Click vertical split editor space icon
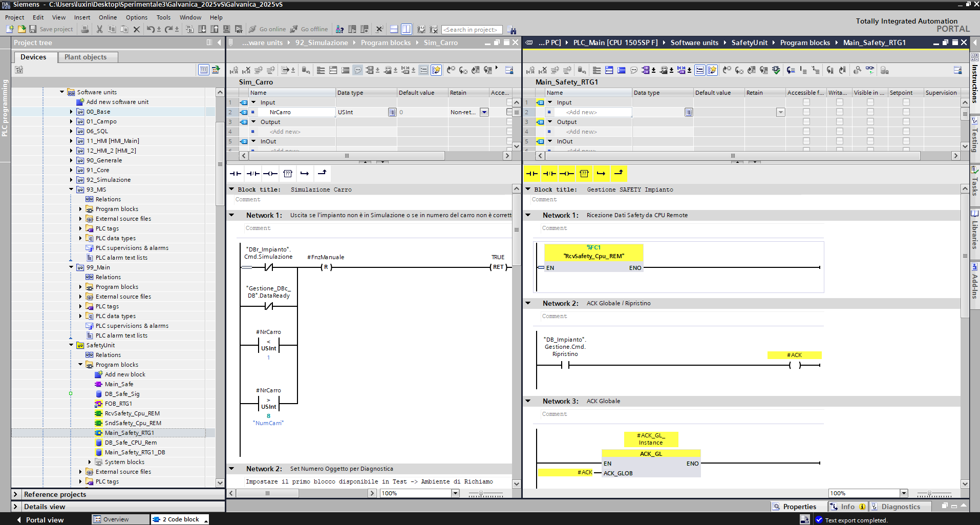The image size is (980, 525). tap(406, 29)
